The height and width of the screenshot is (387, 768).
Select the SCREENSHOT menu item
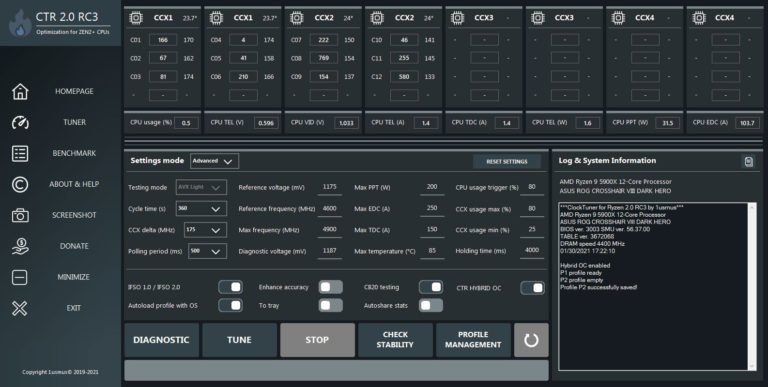[x=74, y=215]
